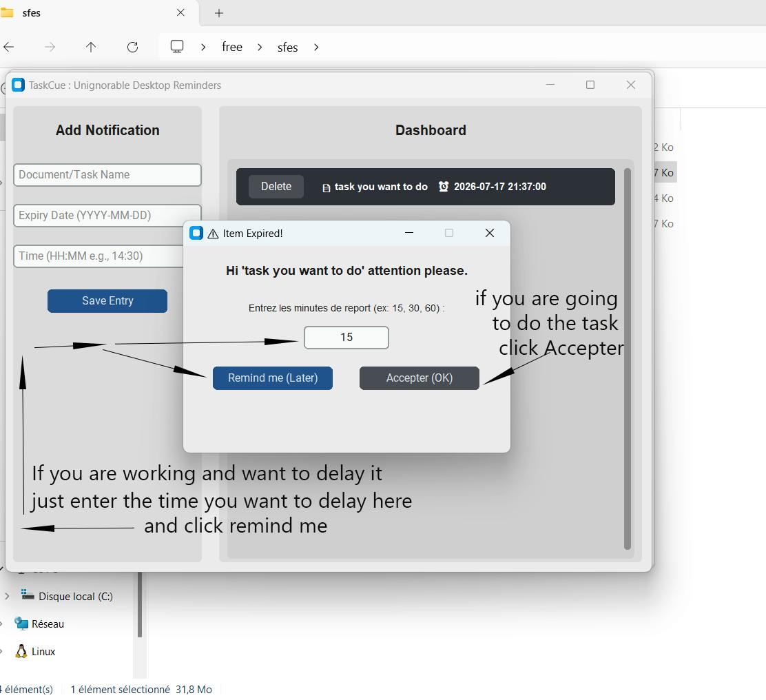The width and height of the screenshot is (766, 700).
Task: Refresh the File Explorer folder
Action: coord(132,47)
